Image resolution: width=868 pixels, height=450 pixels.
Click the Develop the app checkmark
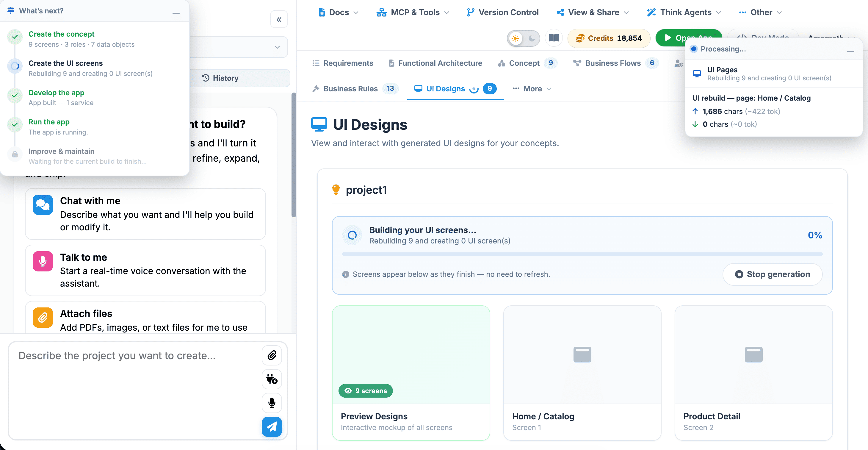coord(15,96)
